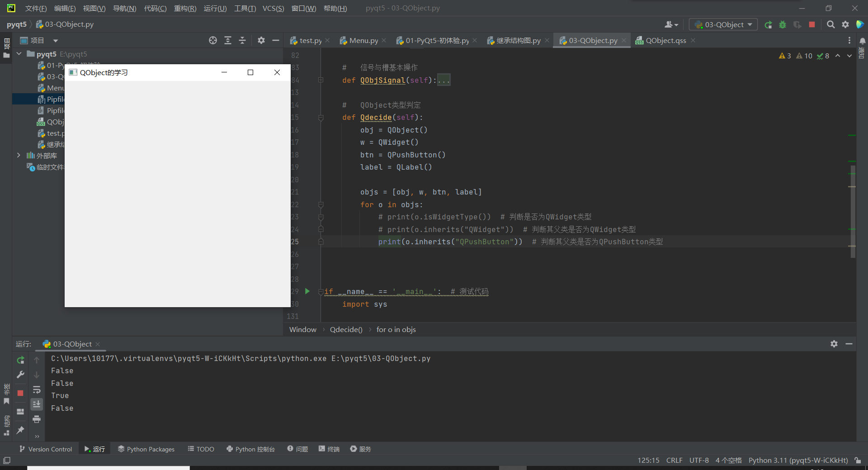Open run panel settings gear
The width and height of the screenshot is (868, 470).
coord(834,344)
